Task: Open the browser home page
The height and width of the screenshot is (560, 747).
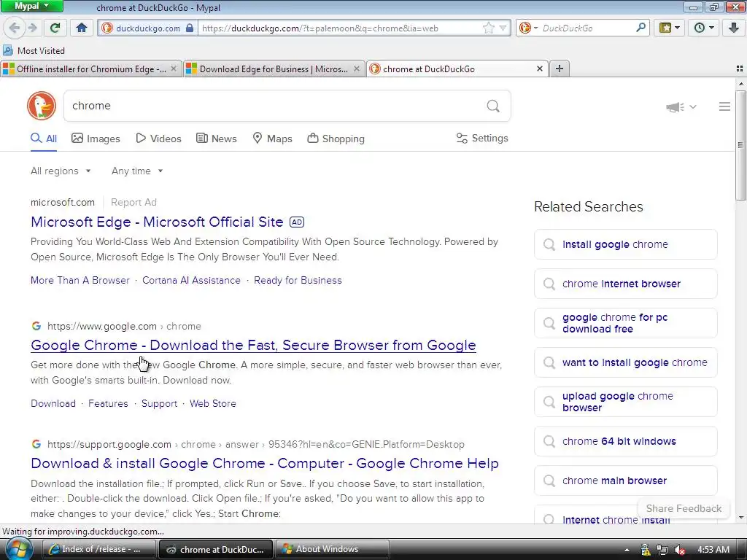Action: point(82,28)
